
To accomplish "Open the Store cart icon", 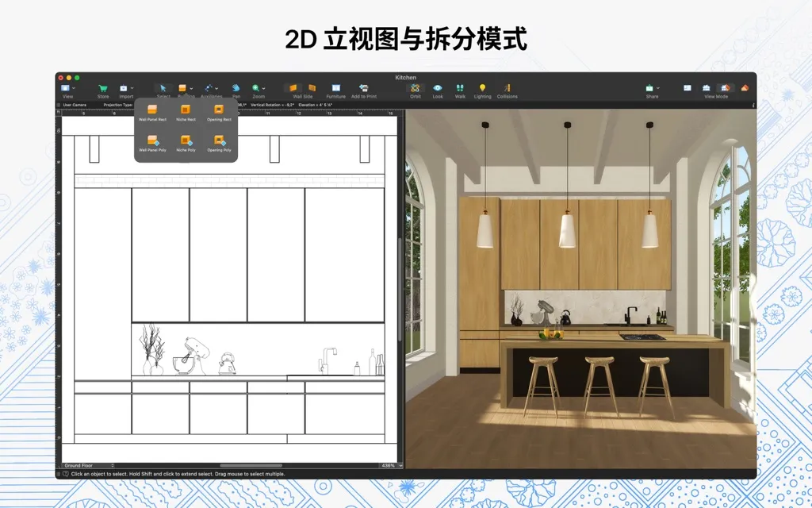I will point(103,88).
